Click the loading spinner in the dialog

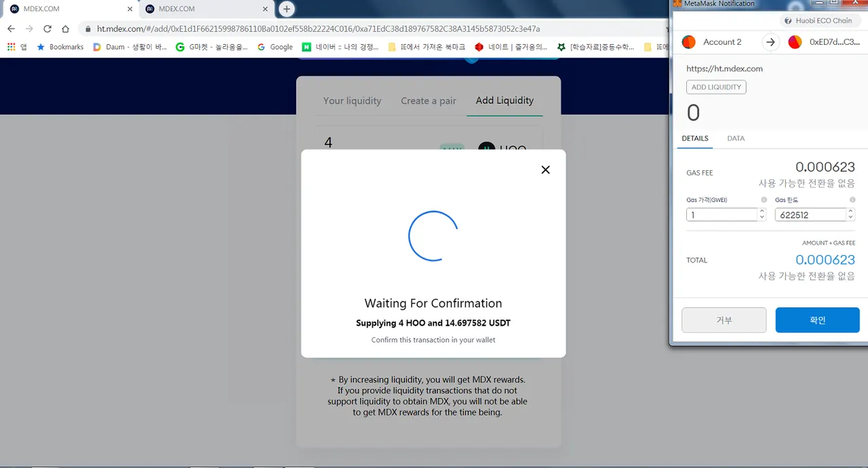(433, 236)
